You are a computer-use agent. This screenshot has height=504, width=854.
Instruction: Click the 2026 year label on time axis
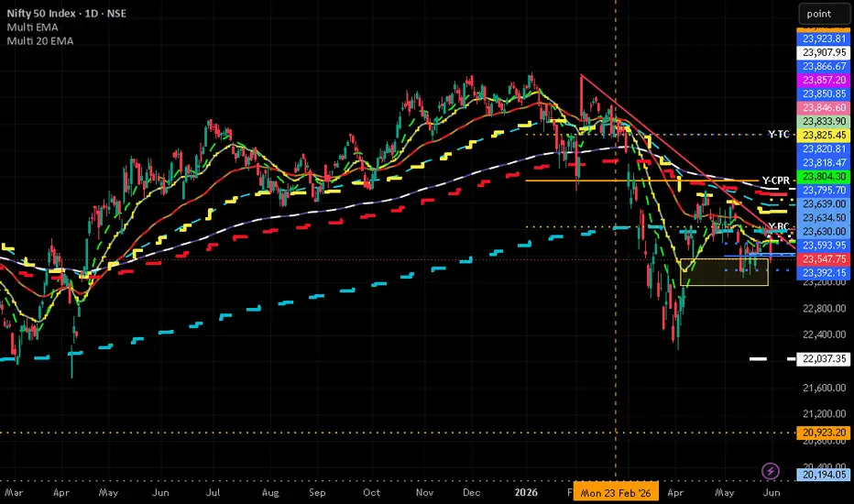[526, 493]
